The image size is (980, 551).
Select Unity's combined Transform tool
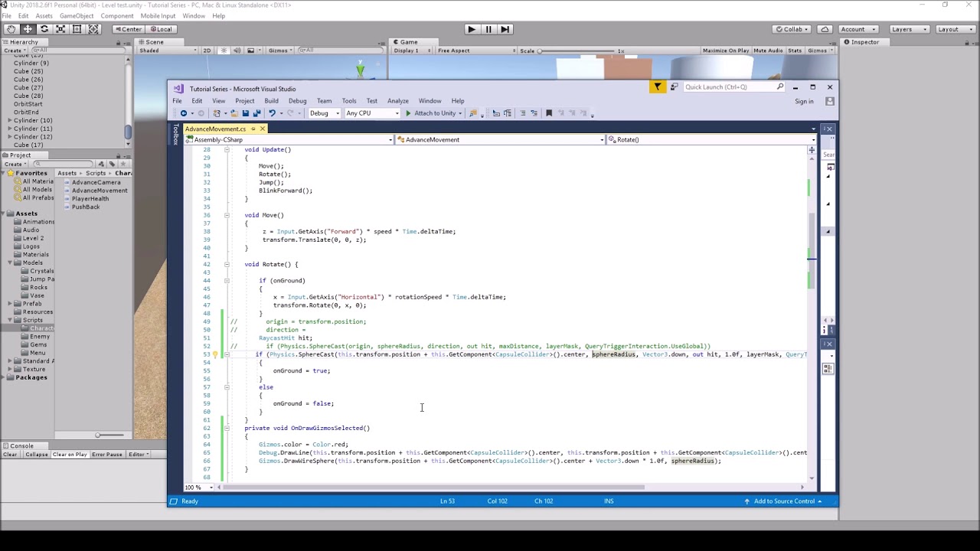pos(93,29)
